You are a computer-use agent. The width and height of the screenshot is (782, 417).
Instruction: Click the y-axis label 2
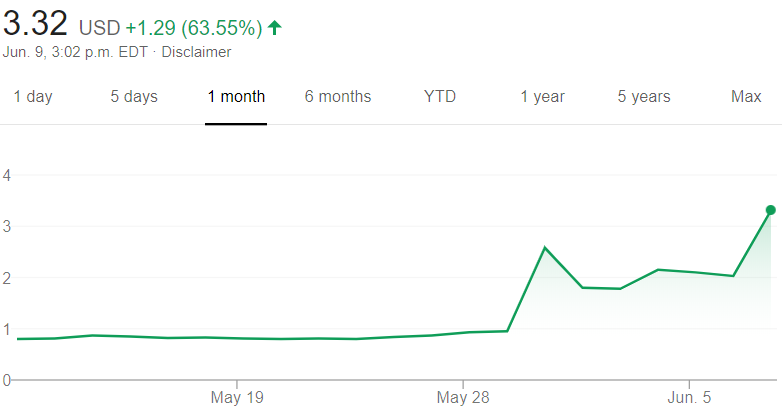6,278
